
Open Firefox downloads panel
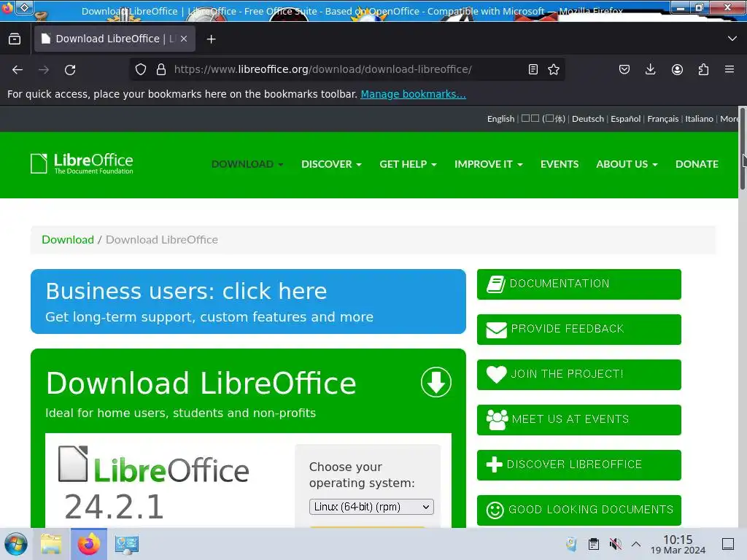point(650,69)
